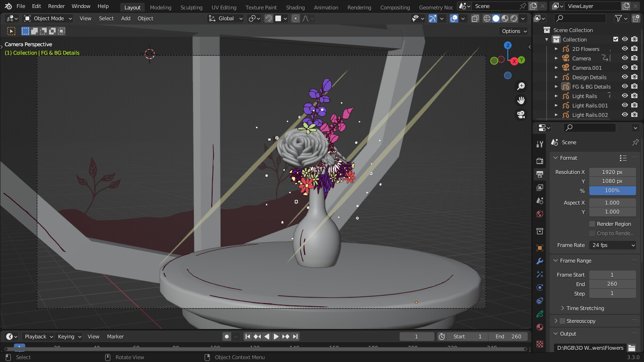
Task: Open the Object Mode dropdown
Action: tap(48, 18)
